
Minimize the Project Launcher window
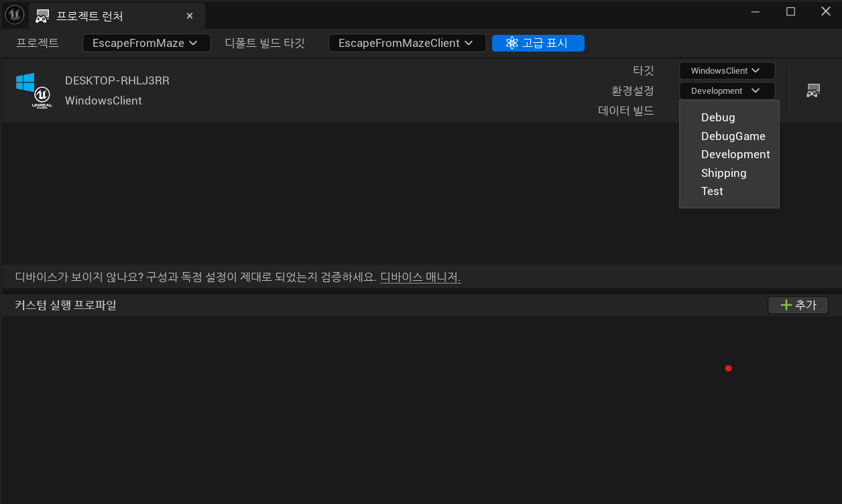(756, 11)
